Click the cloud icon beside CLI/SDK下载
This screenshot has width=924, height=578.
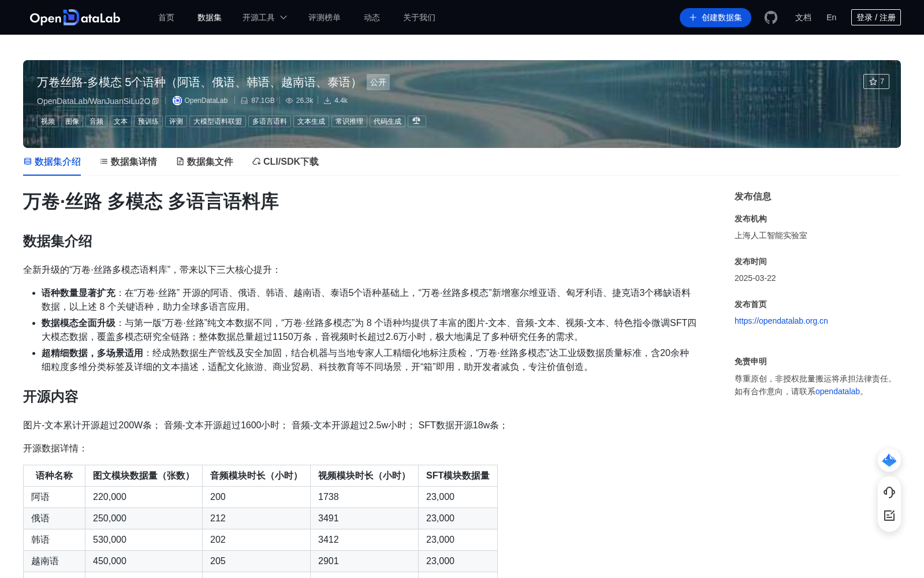click(x=256, y=161)
